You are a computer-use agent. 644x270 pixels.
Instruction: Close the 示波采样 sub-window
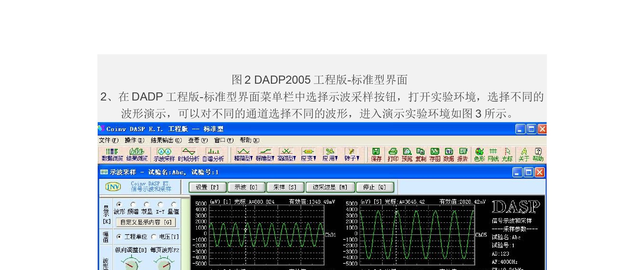click(540, 172)
